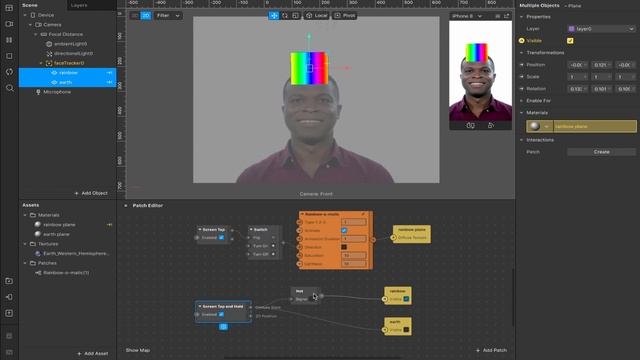Click the pause icon in left sidebar

click(9, 40)
